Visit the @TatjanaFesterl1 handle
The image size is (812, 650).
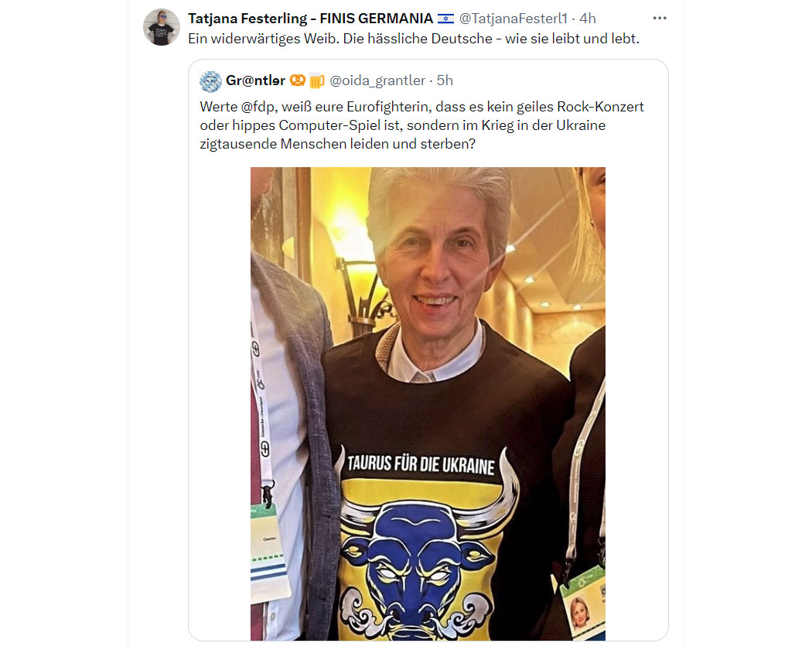coord(513,19)
